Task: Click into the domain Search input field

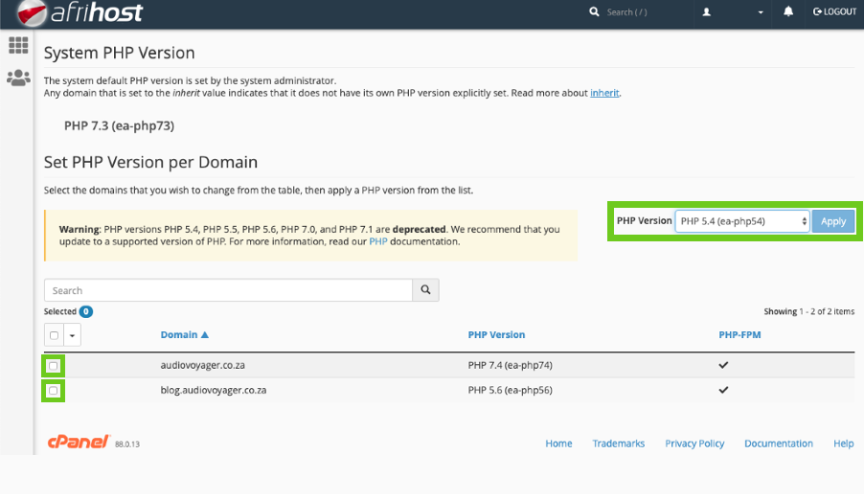Action: 228,290
